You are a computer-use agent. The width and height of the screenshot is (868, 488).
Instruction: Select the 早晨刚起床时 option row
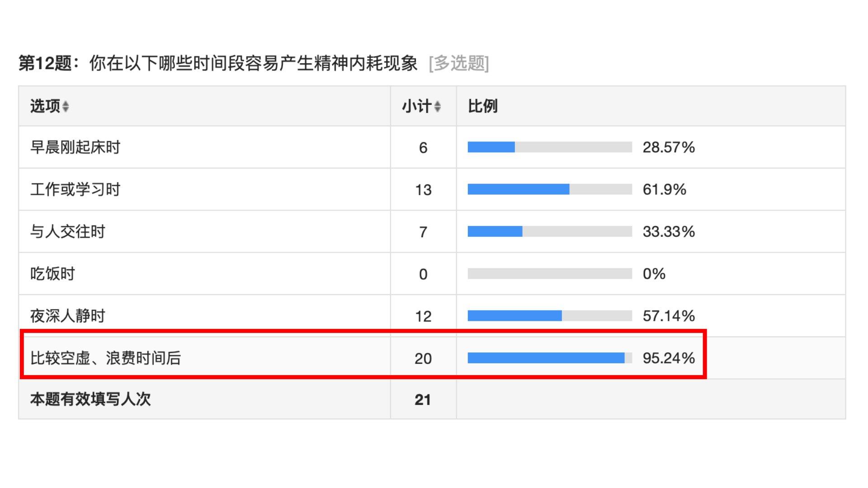tap(75, 147)
